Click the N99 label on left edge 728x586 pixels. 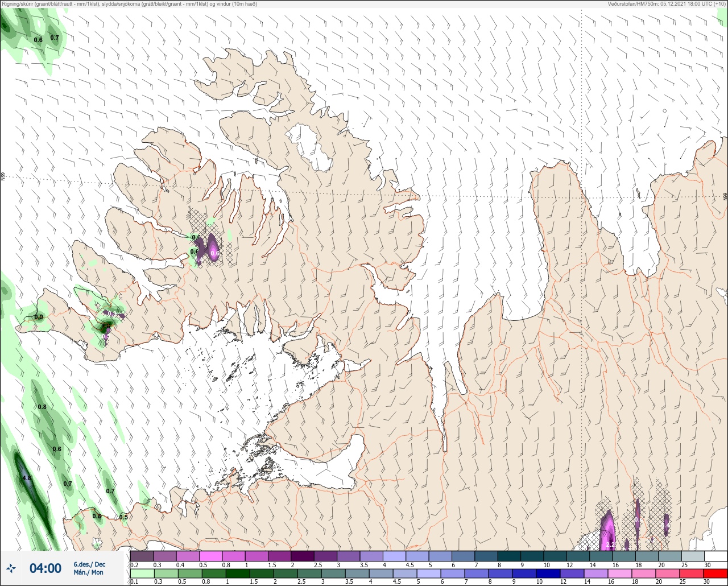pos(3,177)
